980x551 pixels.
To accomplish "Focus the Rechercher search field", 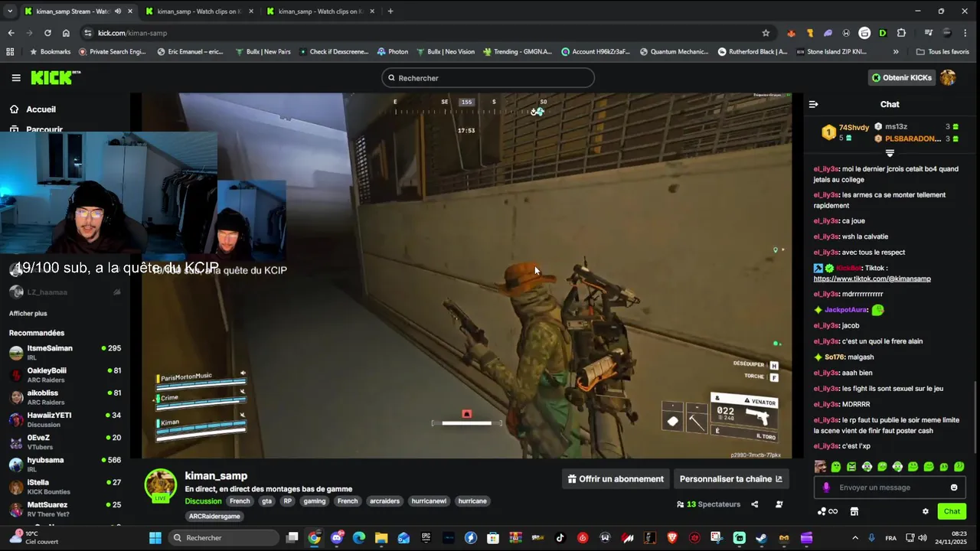I will pyautogui.click(x=488, y=78).
